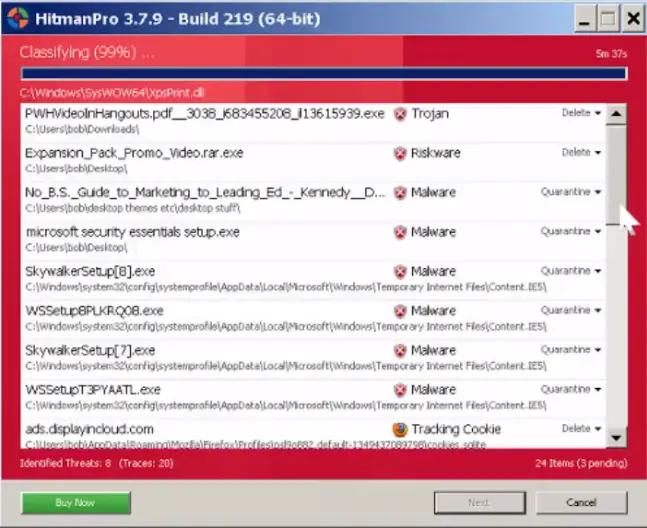Select WSSetupT3PYAATL.exe entry
The height and width of the screenshot is (528, 647).
pos(93,390)
